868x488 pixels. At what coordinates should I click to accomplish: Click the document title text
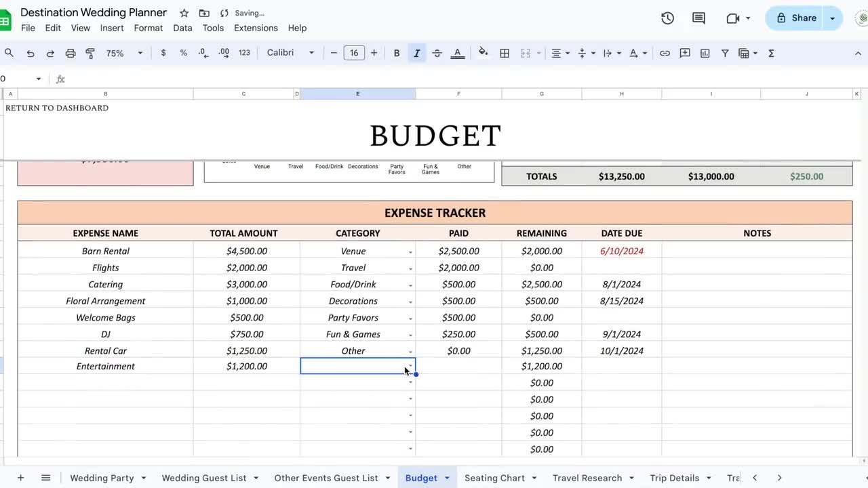94,13
